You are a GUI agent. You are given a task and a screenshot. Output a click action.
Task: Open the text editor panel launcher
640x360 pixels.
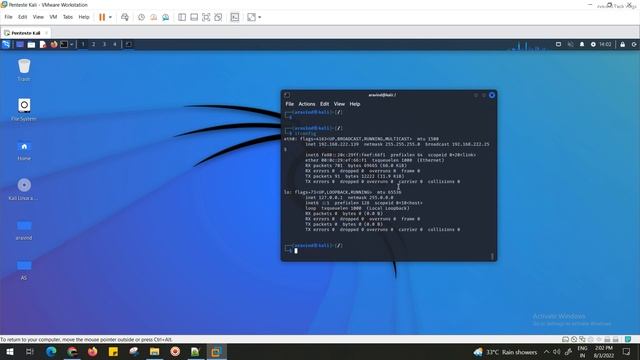click(x=42, y=44)
